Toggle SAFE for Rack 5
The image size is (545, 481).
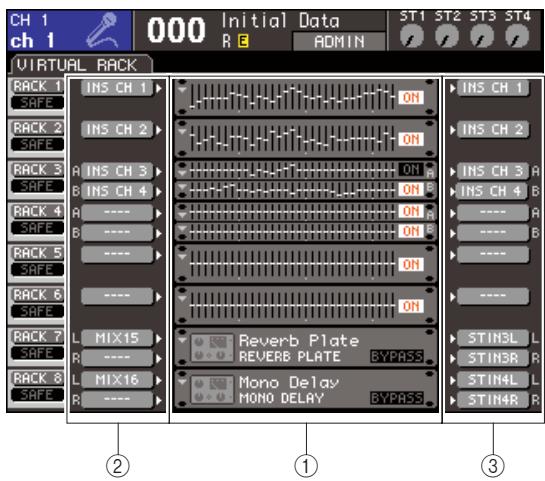pyautogui.click(x=37, y=270)
